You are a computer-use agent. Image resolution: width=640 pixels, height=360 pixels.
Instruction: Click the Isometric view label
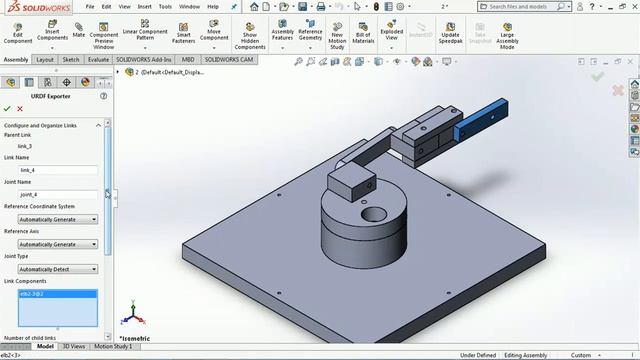pos(135,338)
